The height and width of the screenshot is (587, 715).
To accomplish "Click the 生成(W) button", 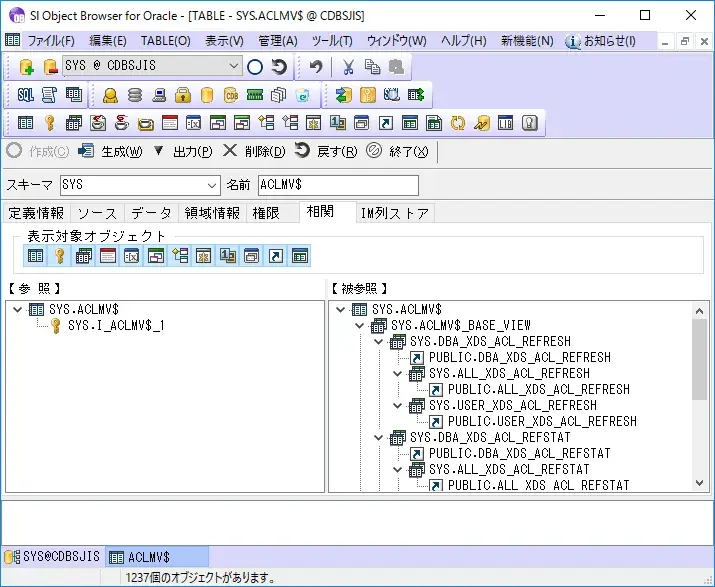I will point(110,152).
